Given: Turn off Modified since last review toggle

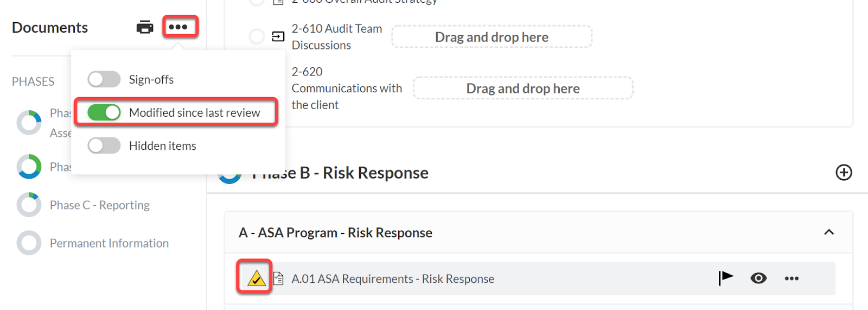Looking at the screenshot, I should coord(104,112).
